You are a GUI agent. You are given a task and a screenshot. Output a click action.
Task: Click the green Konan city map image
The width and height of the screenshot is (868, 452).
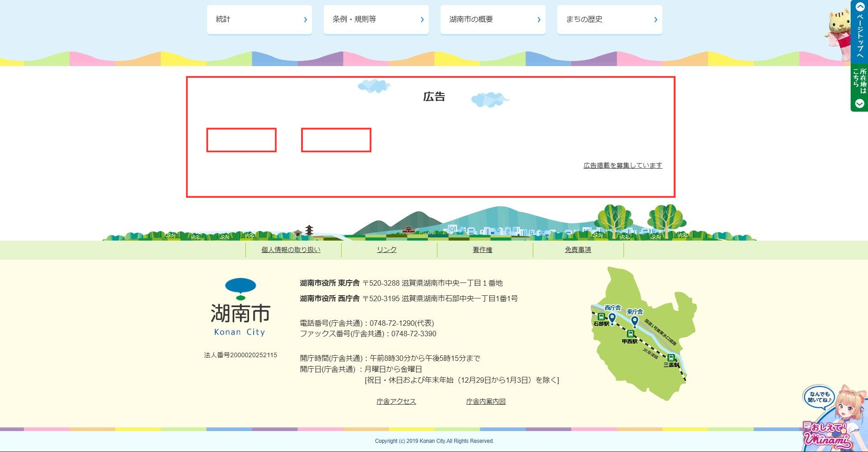(x=644, y=334)
